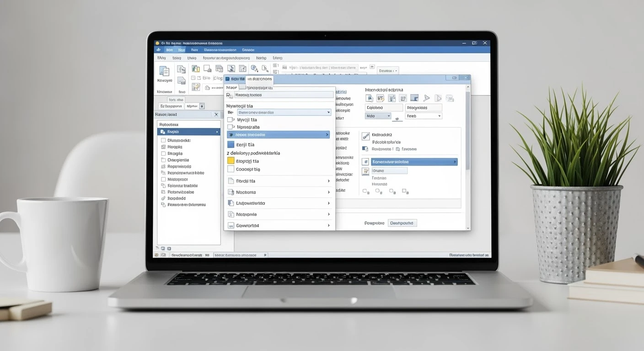Click the 'Idnave' field in dialog
Viewport: 644px width, 351px height.
389,170
